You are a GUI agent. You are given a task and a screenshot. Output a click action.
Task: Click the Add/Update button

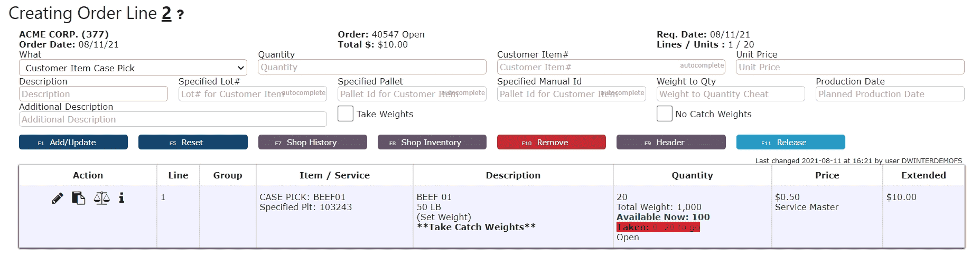[73, 142]
